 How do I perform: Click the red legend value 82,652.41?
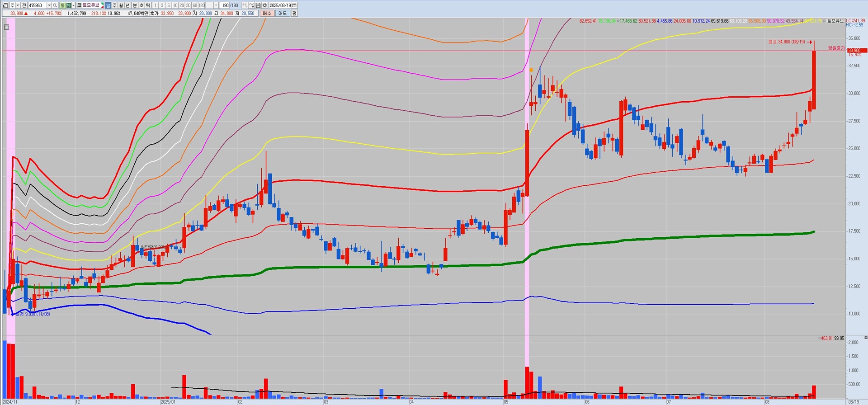coord(588,21)
